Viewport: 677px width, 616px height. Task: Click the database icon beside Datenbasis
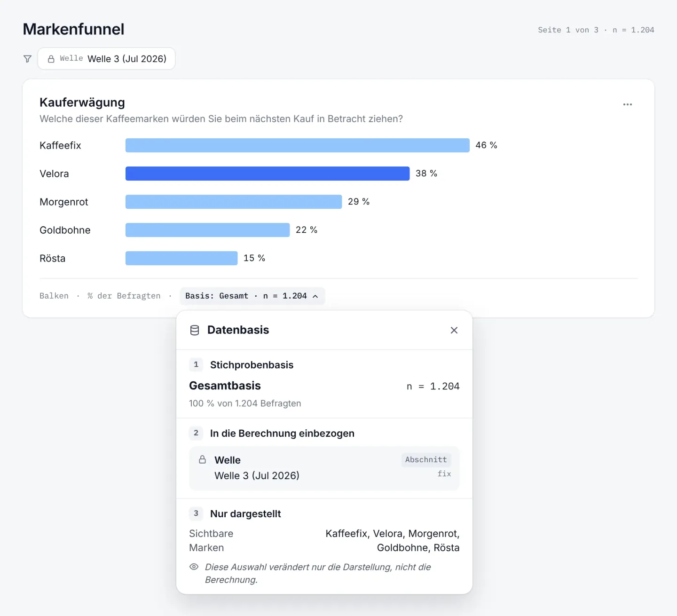click(x=195, y=330)
